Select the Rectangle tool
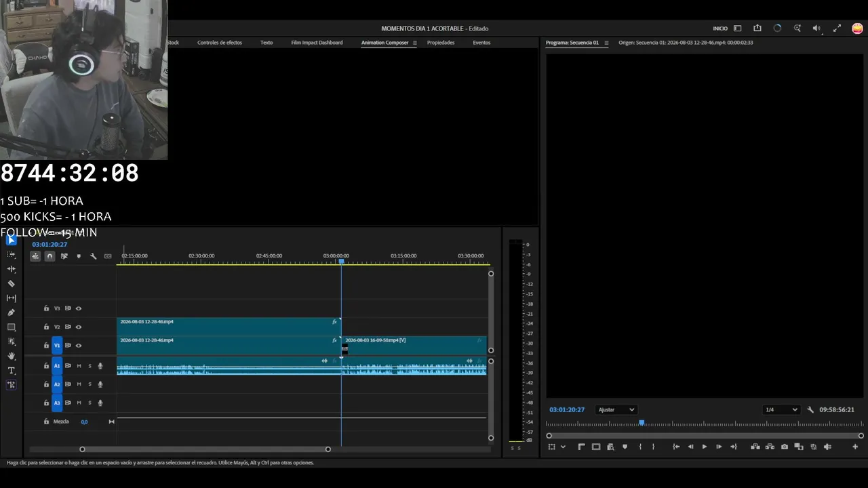The height and width of the screenshot is (488, 868). (11, 327)
